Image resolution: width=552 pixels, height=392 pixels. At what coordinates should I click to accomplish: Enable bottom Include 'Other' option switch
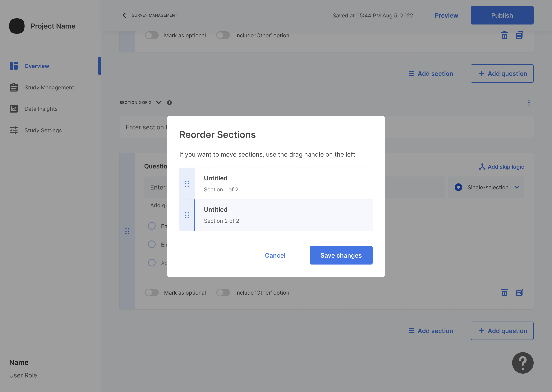point(223,292)
